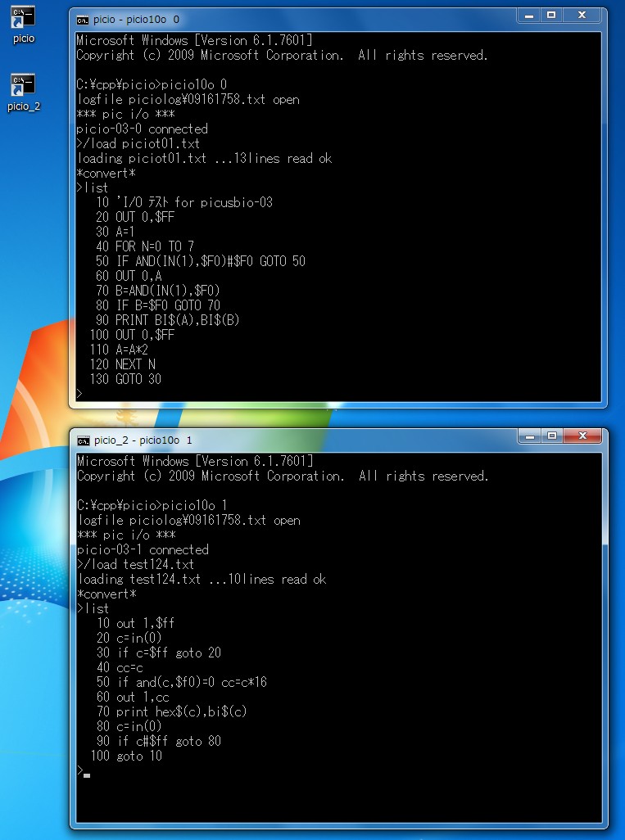This screenshot has width=625, height=840.
Task: Click 'logfile piciolog¥09161758.txt open' in picio_2 window
Action: point(188,520)
